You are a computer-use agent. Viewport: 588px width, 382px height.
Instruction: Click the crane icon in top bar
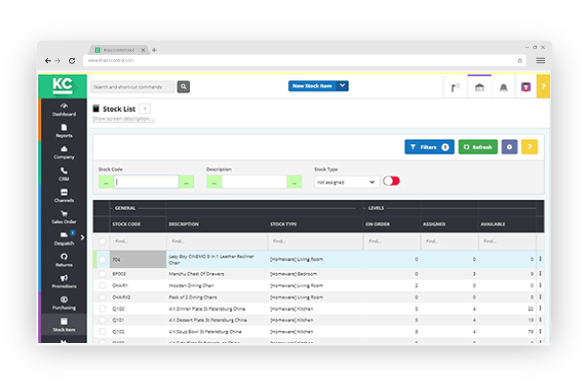click(x=455, y=87)
